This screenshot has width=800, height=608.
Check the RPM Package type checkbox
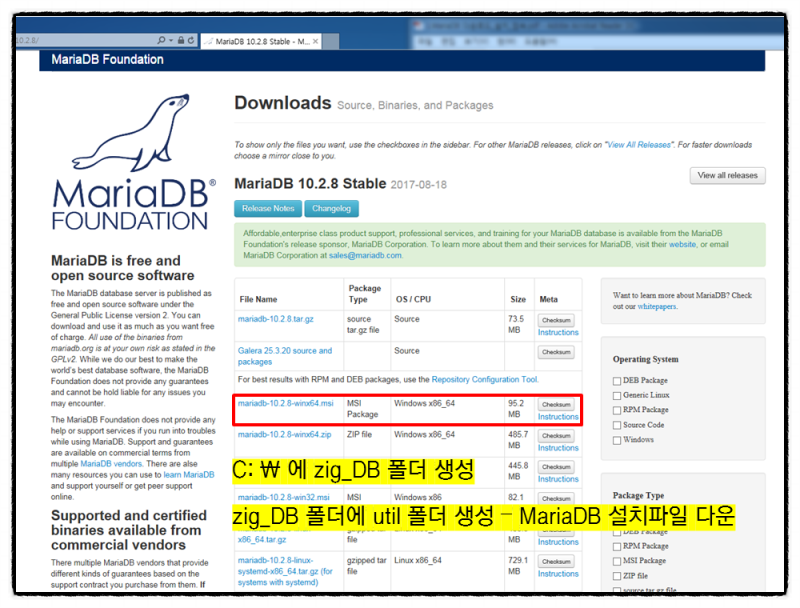[x=617, y=547]
